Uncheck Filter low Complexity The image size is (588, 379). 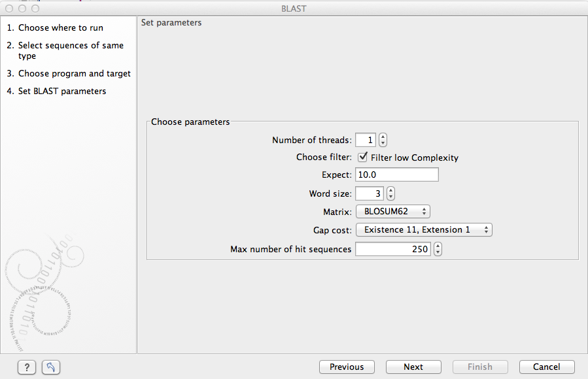coord(363,157)
